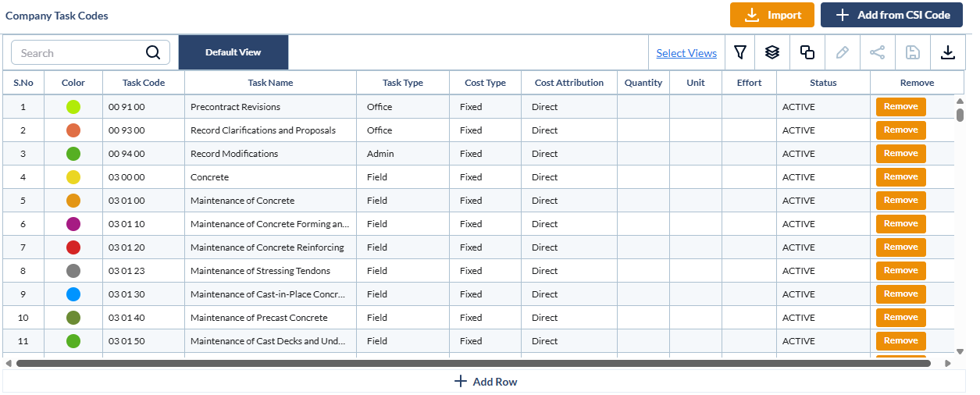Select the Default View tab
This screenshot has height=395, width=980.
pos(233,52)
